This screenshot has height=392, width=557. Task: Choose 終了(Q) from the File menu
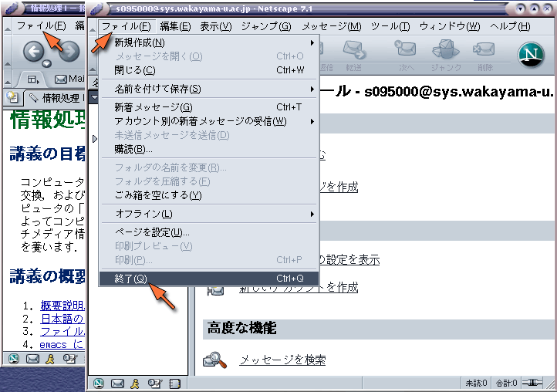tap(209, 279)
